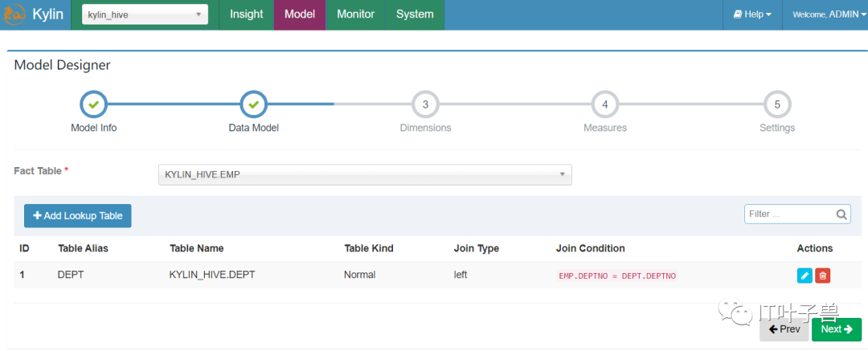Click the Join Type column header
This screenshot has width=868, height=351.
(476, 248)
